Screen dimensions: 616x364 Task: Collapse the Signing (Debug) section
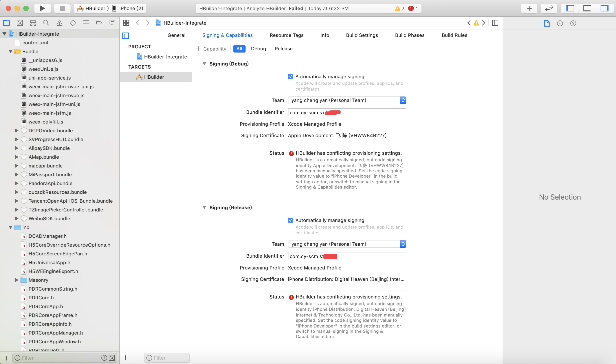[x=204, y=64]
